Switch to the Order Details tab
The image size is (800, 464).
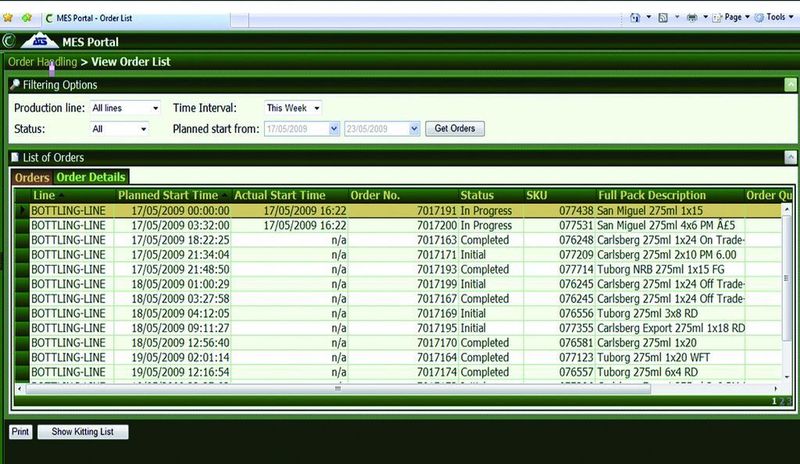click(x=91, y=177)
